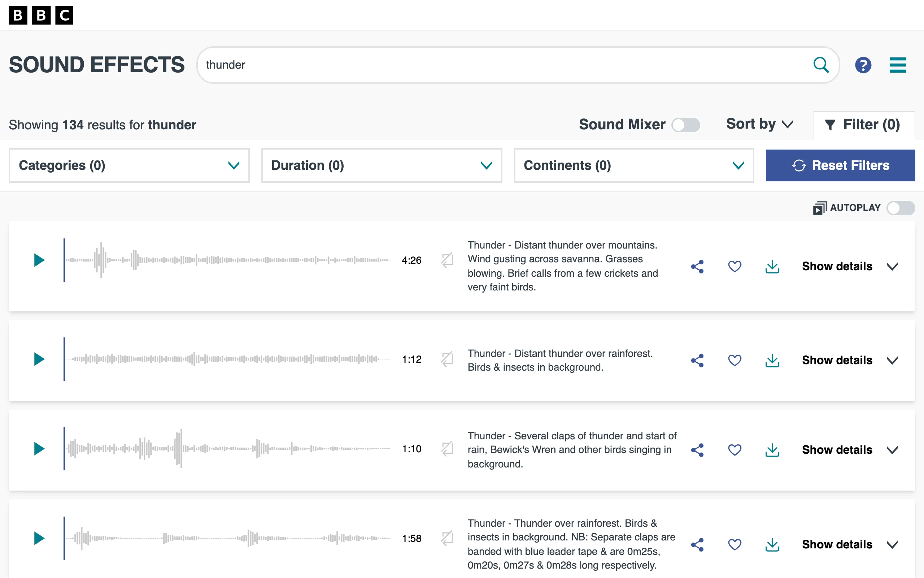Toggle loop icon for the 4:26 sound
The width and height of the screenshot is (924, 578).
tap(447, 260)
